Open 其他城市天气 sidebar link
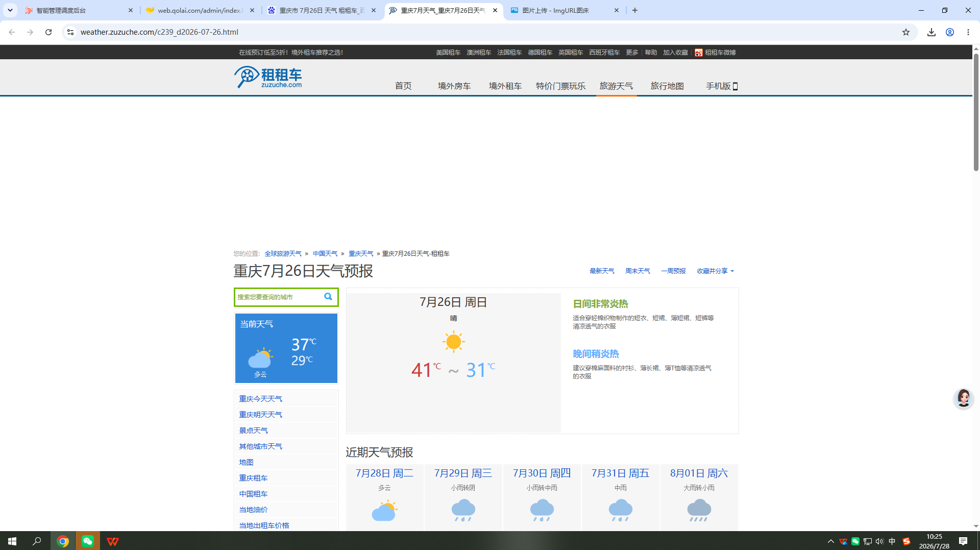Screen dimensions: 980x550 260,446
